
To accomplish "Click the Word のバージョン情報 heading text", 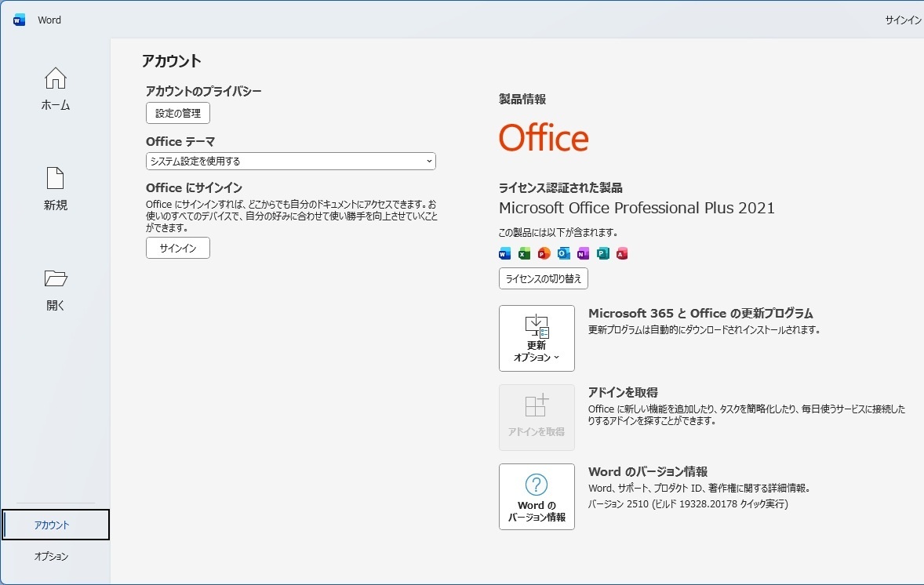I will tap(648, 472).
